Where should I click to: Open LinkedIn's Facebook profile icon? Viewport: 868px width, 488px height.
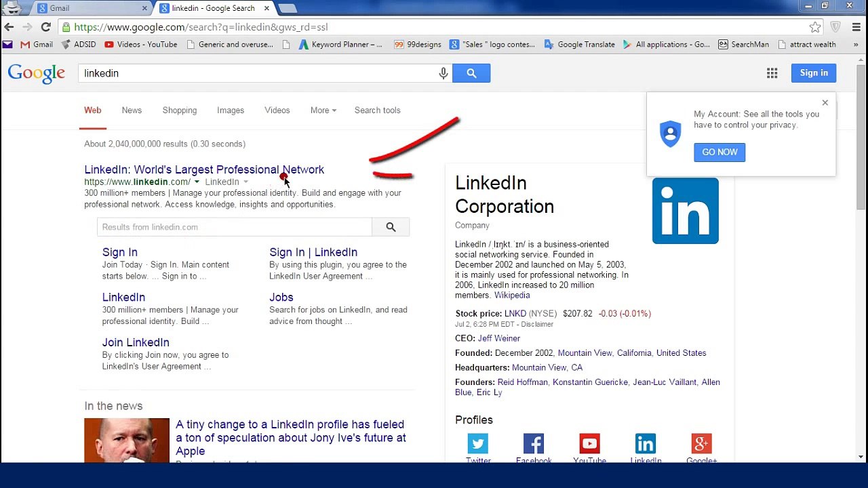[x=534, y=443]
